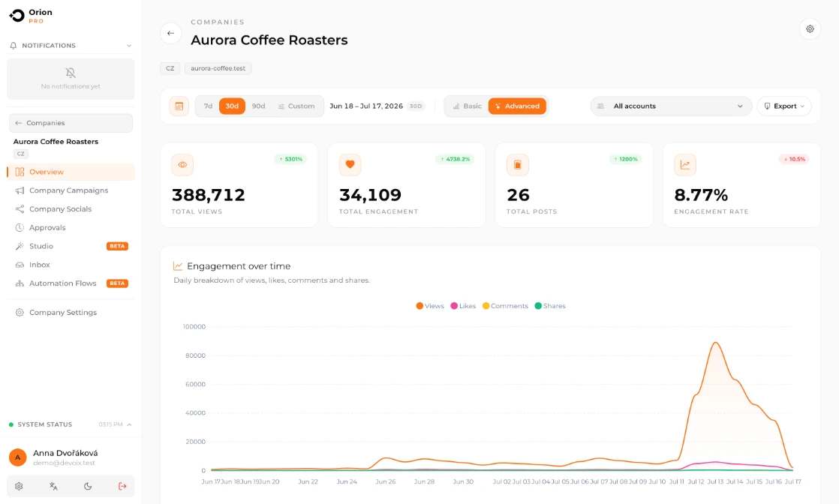Click Anna Dvořáková user avatar
839x504 pixels.
(x=18, y=457)
